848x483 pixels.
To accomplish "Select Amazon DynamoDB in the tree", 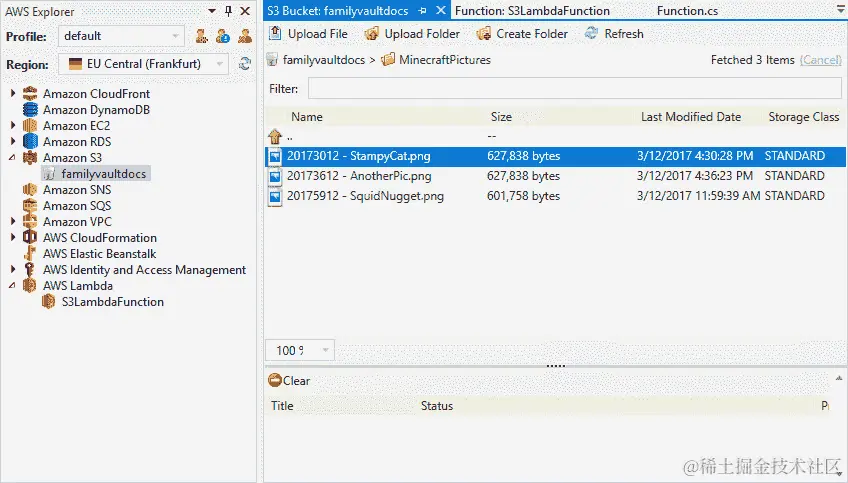I will (96, 110).
